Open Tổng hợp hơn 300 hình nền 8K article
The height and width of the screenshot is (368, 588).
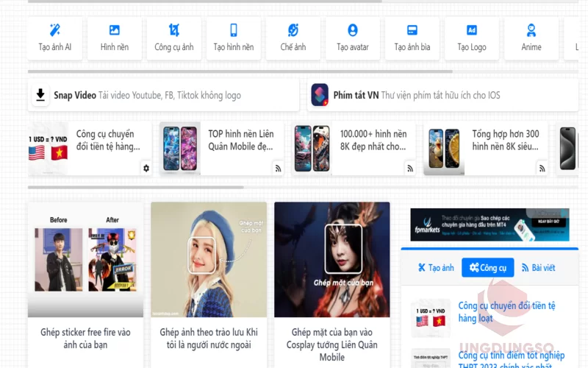tap(506, 140)
